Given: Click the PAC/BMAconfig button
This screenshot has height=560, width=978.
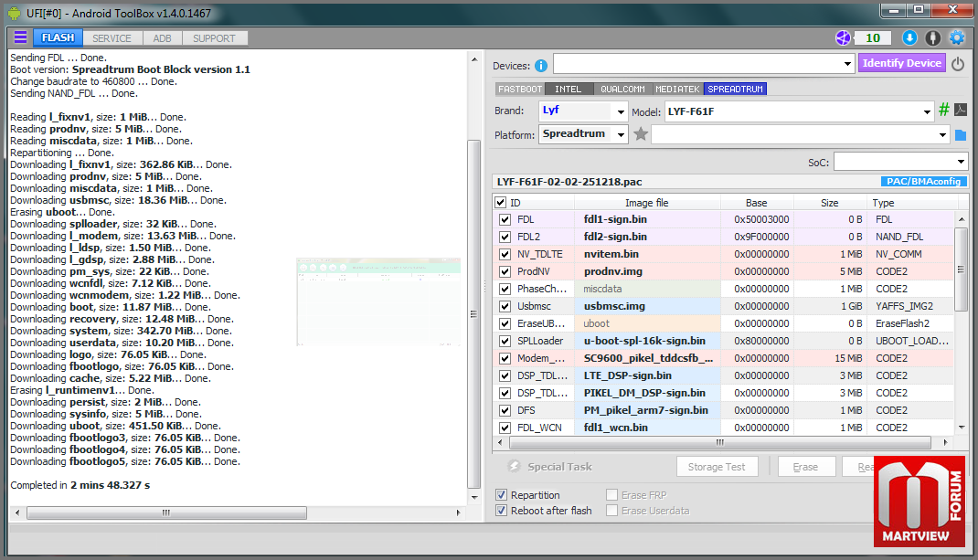Looking at the screenshot, I should [923, 182].
